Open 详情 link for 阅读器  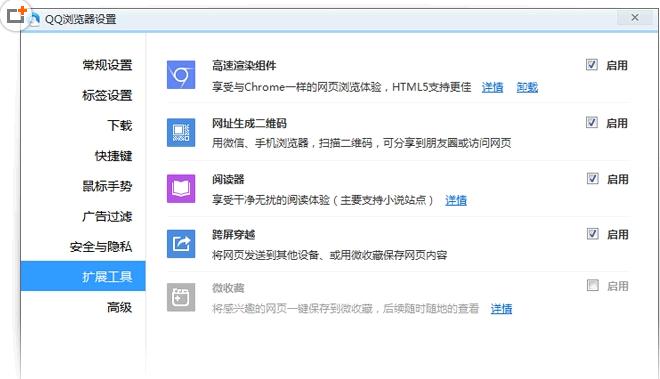456,200
